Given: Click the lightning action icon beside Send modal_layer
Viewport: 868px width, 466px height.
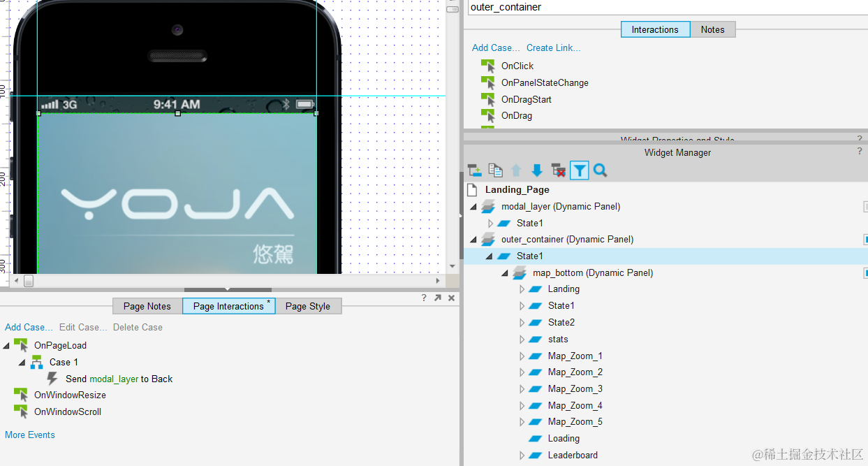Looking at the screenshot, I should [x=52, y=379].
